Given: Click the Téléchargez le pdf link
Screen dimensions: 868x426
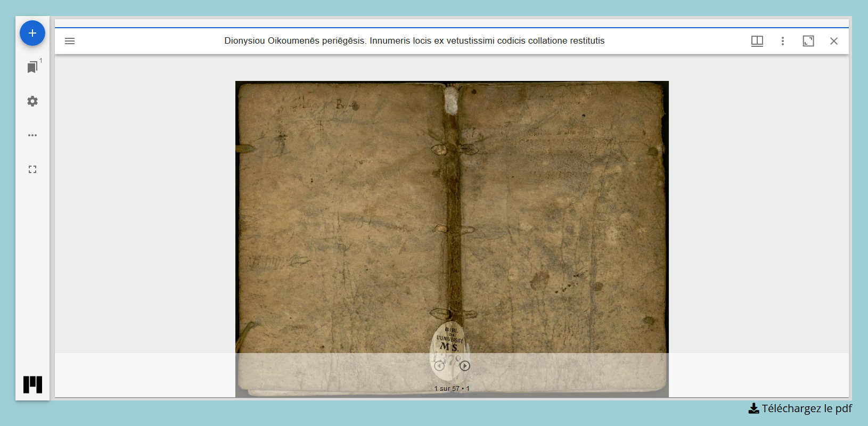Looking at the screenshot, I should (x=800, y=408).
